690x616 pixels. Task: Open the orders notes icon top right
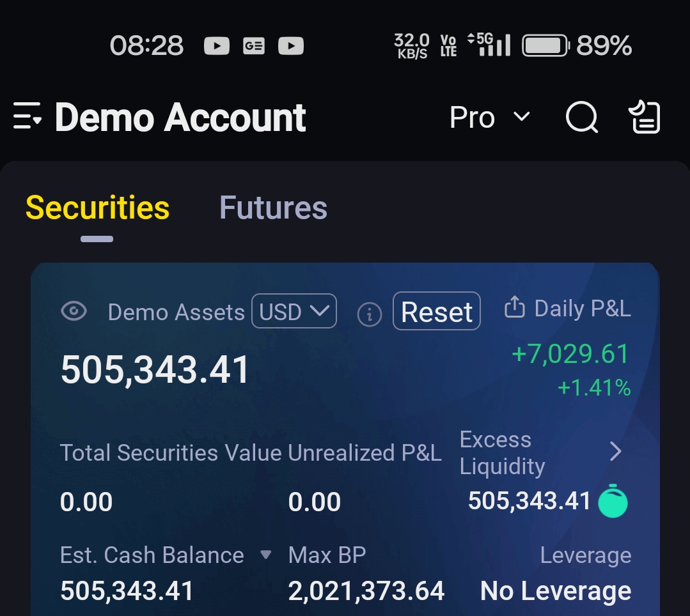click(x=644, y=118)
